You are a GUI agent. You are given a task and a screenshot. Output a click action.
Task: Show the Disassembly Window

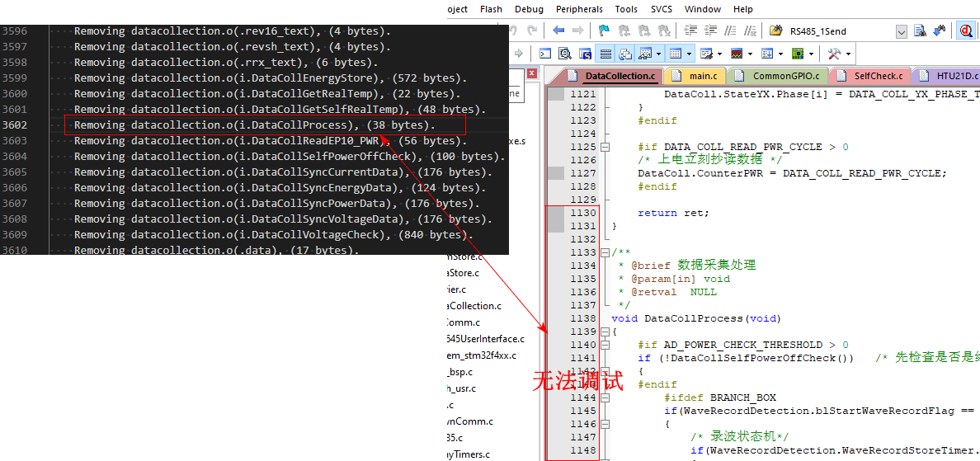565,53
